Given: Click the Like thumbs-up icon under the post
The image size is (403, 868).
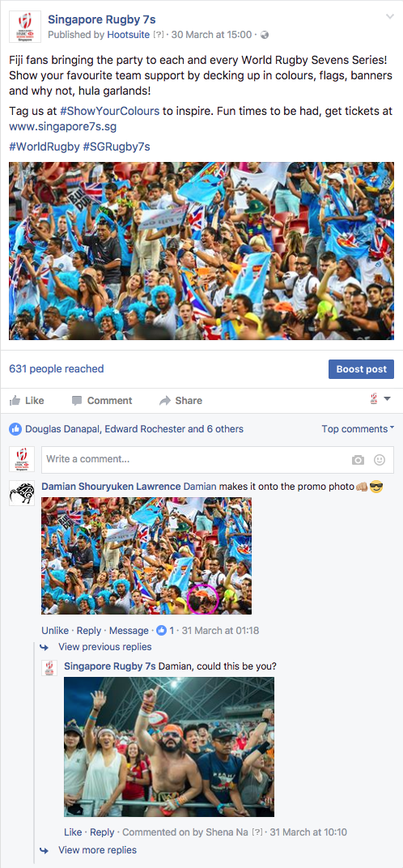Looking at the screenshot, I should pos(15,400).
